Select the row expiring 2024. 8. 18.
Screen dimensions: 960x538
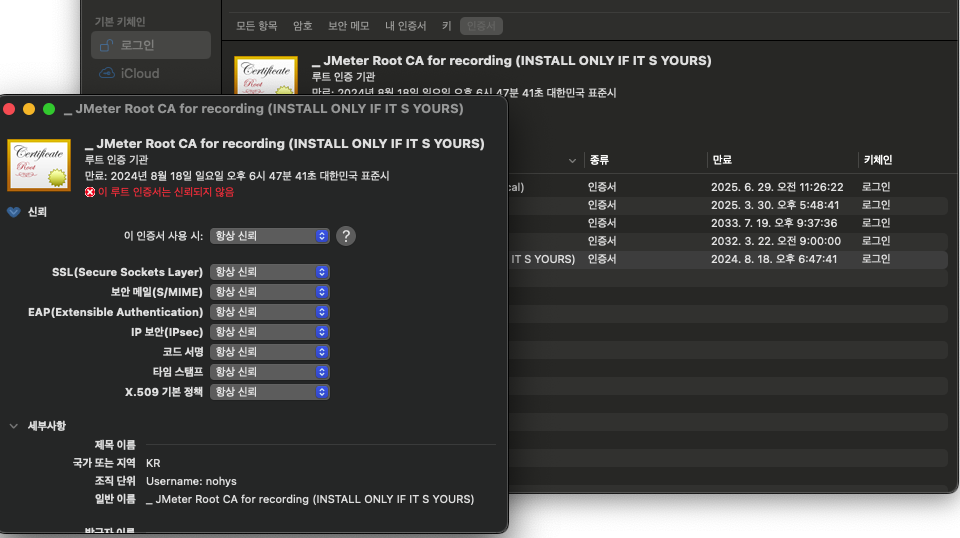(x=729, y=259)
